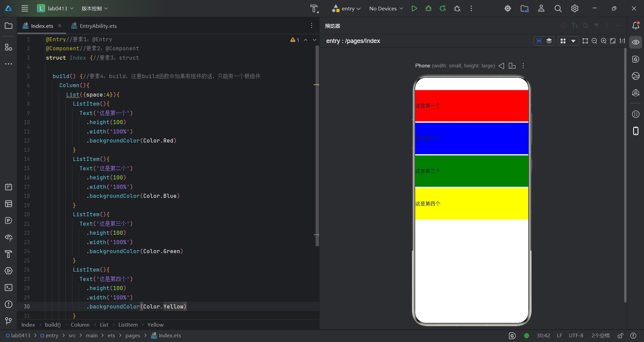Open the terminal tool window icon

(x=9, y=287)
